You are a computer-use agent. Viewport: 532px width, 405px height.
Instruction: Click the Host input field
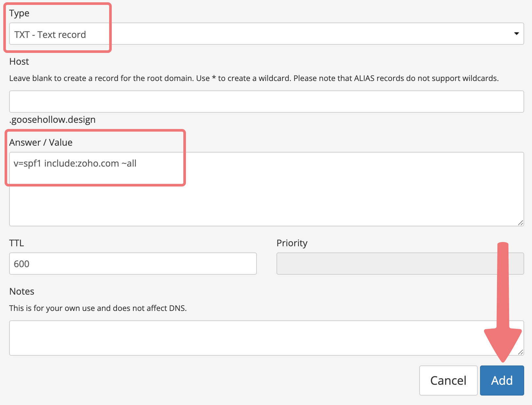tap(266, 102)
